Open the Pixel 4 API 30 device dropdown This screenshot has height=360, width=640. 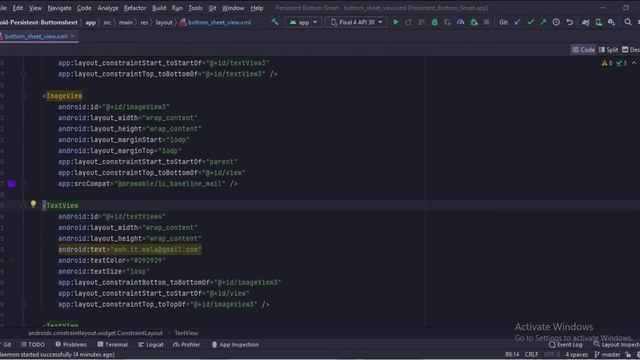pyautogui.click(x=356, y=22)
